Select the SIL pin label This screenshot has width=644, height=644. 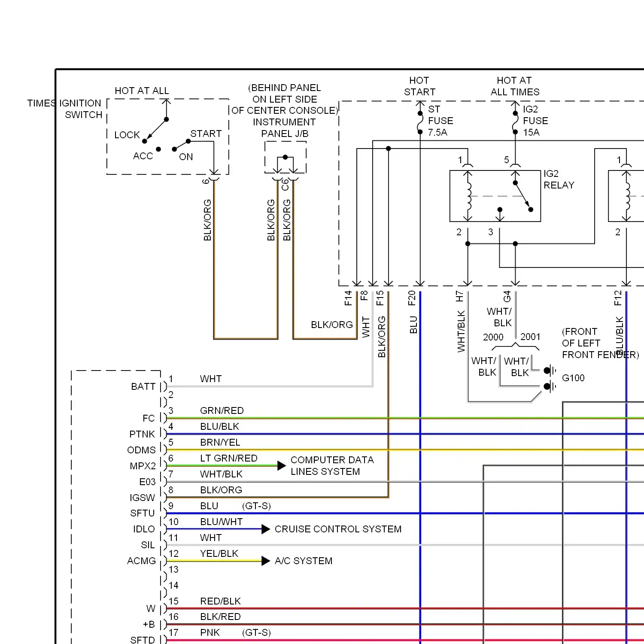point(148,545)
